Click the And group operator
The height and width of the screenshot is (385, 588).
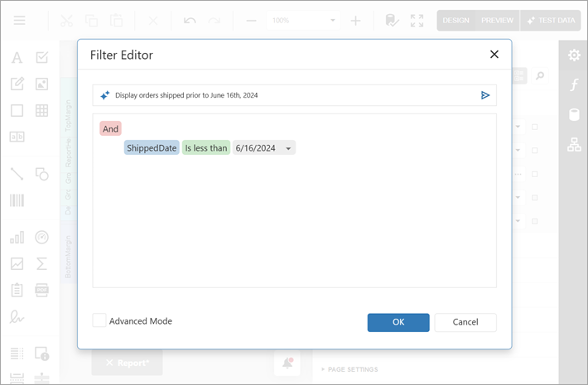[x=110, y=128]
